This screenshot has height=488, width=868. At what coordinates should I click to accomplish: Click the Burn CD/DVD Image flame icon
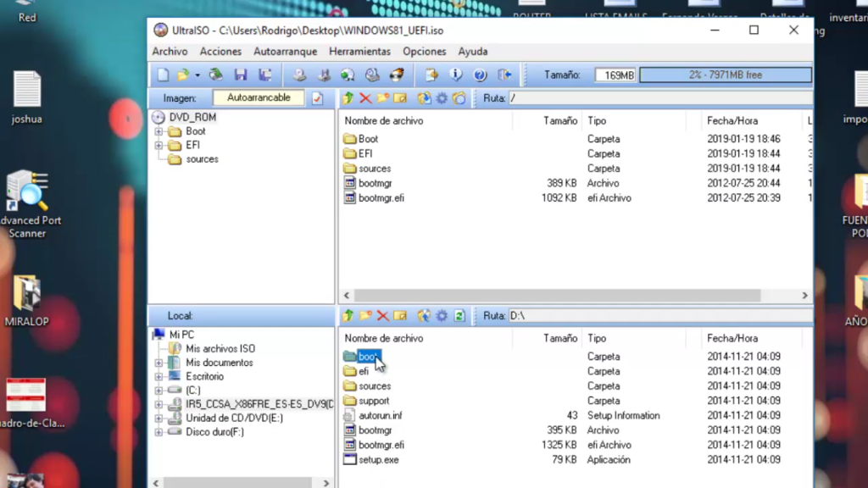(397, 75)
